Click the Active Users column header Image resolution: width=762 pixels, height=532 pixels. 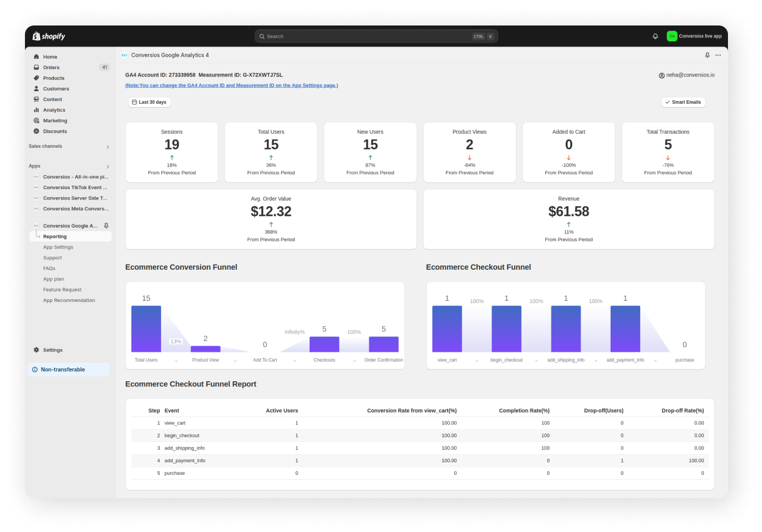(282, 411)
